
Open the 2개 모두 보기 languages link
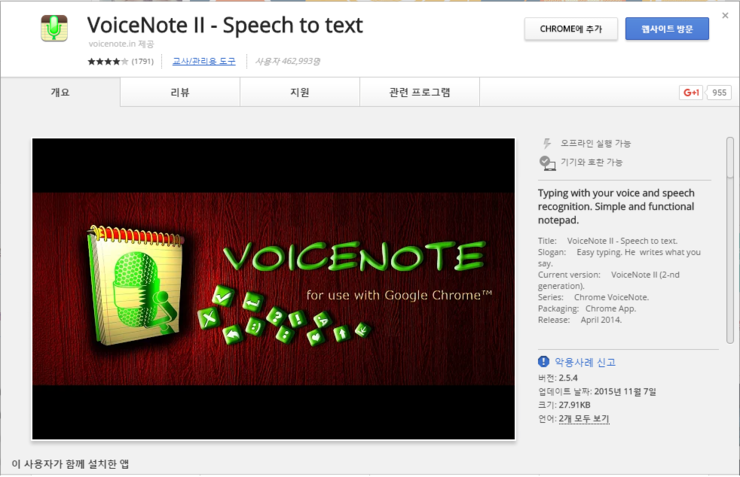click(x=584, y=418)
